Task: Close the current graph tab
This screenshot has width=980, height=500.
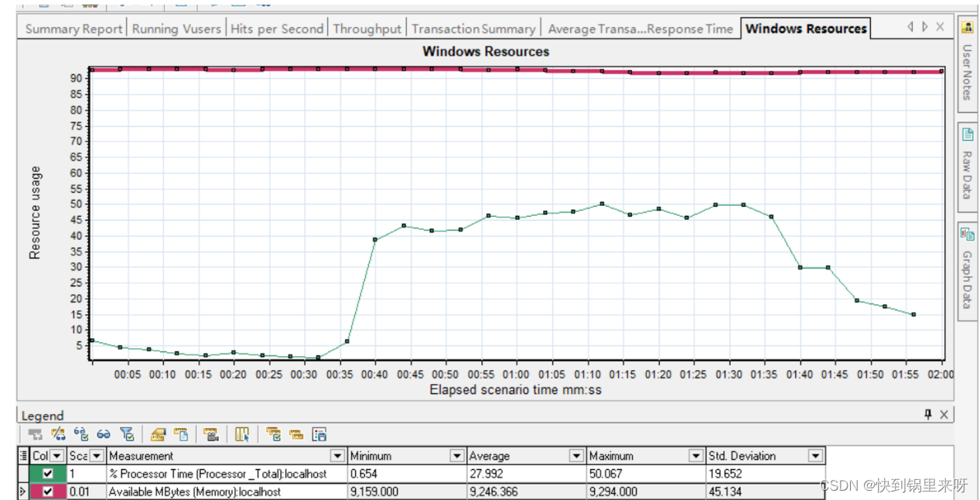Action: click(x=940, y=27)
